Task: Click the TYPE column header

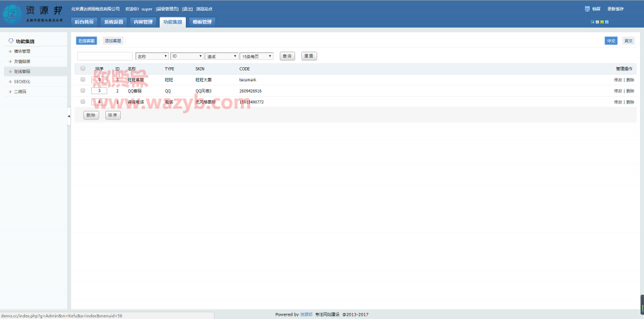Action: click(x=169, y=69)
